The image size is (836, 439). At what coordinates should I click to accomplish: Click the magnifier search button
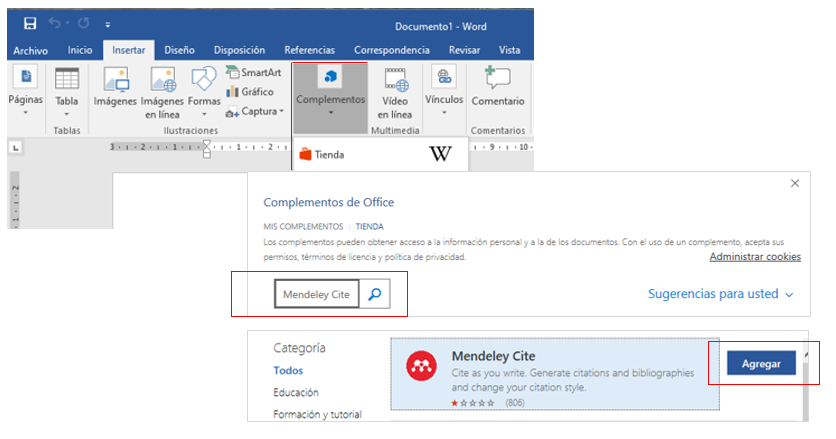pyautogui.click(x=375, y=294)
